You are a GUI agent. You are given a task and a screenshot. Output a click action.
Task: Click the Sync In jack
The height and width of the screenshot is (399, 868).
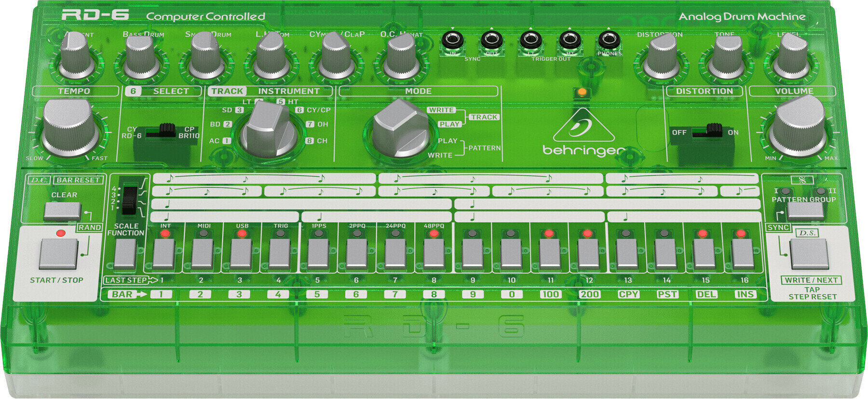coord(452,40)
